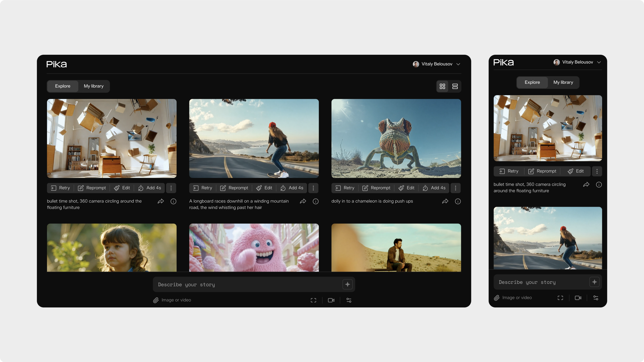Show info for the longboard video

pyautogui.click(x=316, y=201)
